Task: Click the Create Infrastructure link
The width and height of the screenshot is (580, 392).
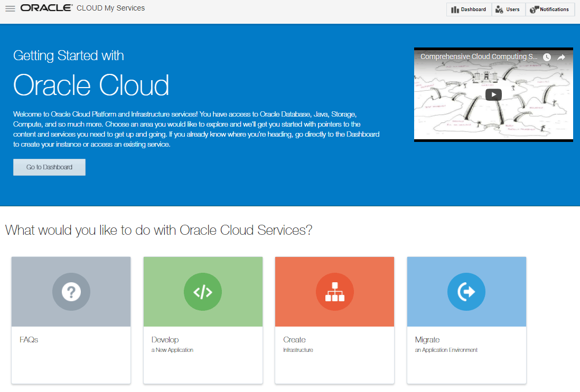Action: [294, 339]
